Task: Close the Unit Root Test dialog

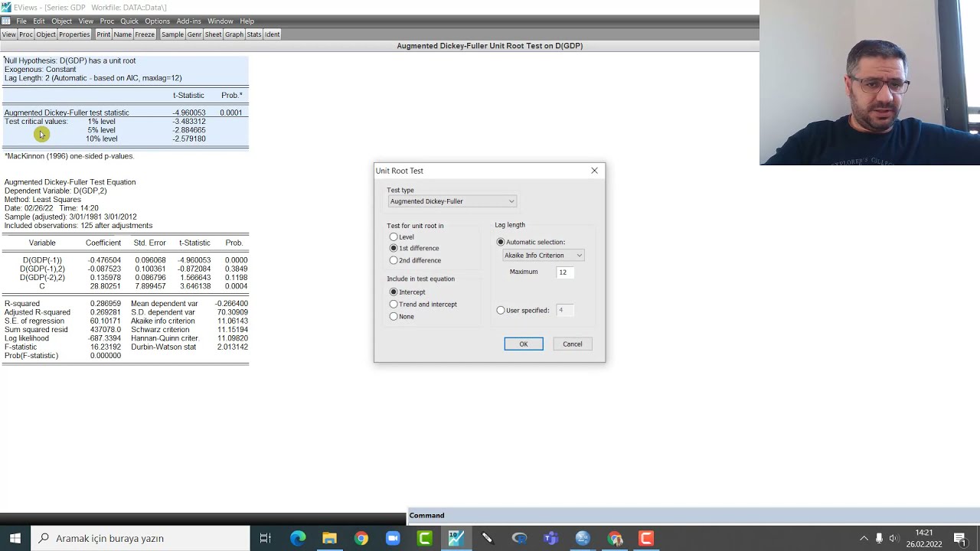Action: 594,171
